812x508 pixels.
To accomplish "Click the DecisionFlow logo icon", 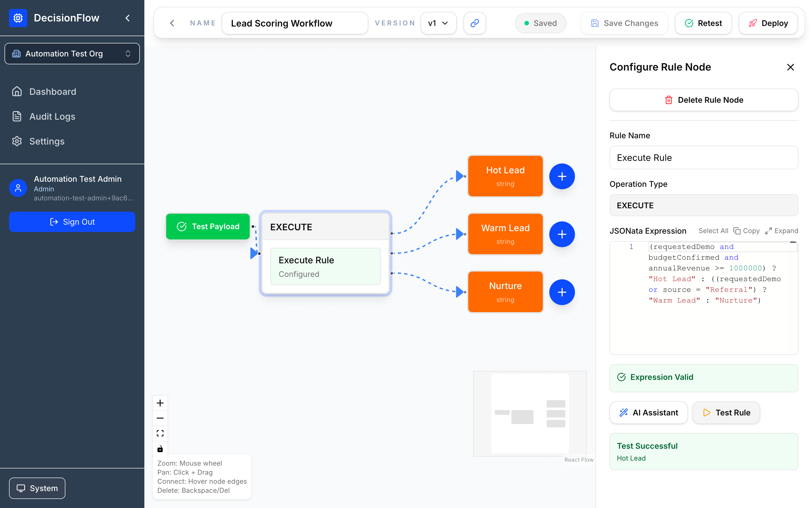I will point(18,18).
